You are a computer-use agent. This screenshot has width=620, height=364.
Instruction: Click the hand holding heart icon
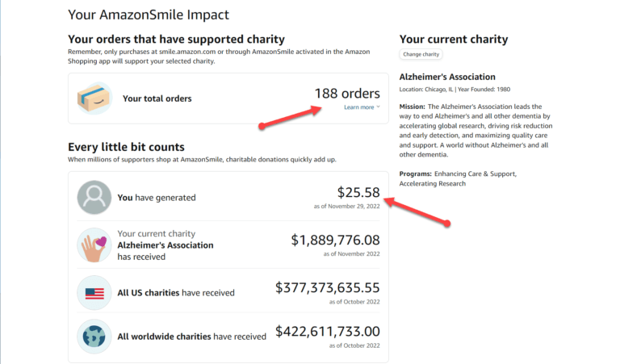[94, 245]
